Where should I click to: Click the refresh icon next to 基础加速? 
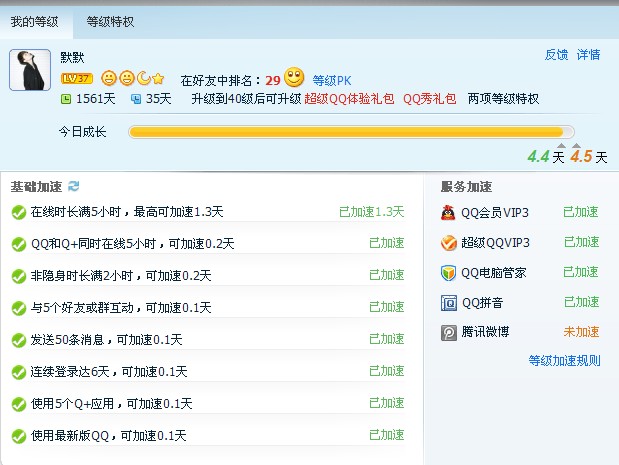pos(73,186)
